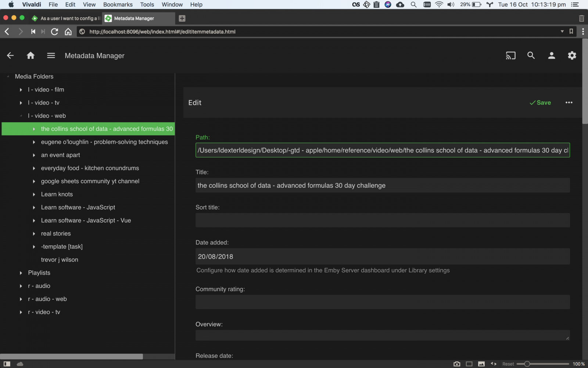Adjust the page zoom slider

point(527,364)
